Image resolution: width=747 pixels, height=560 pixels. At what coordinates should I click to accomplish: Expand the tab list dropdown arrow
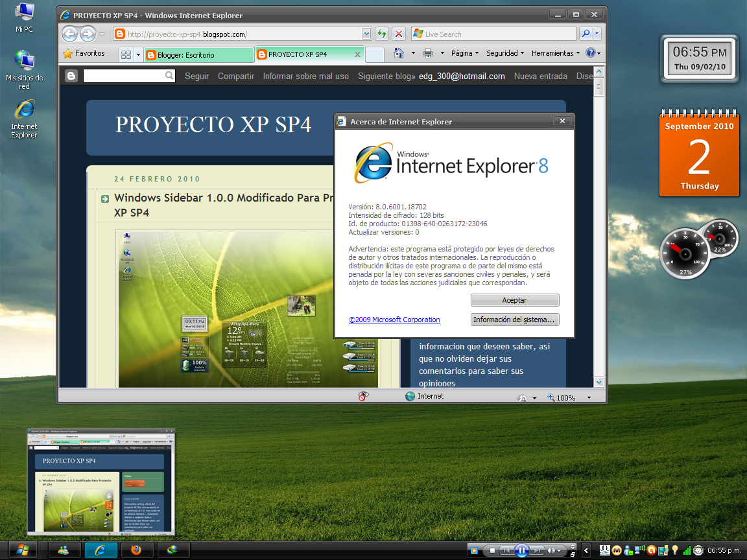[138, 54]
